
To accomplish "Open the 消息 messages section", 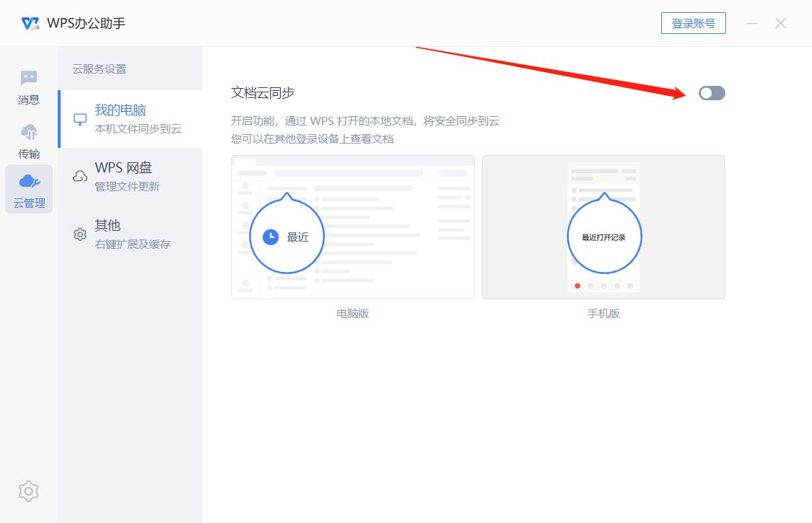I will pyautogui.click(x=29, y=87).
